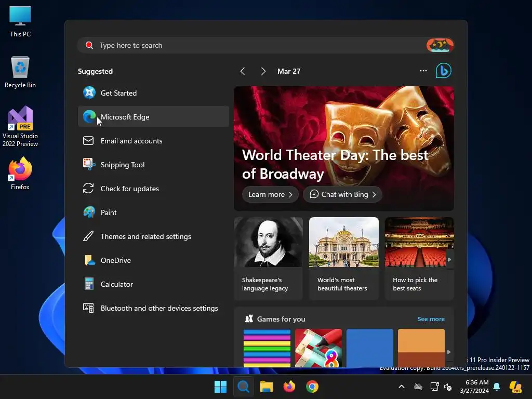The height and width of the screenshot is (399, 532).
Task: Open the colorful striped game thumbnail
Action: [x=267, y=348]
